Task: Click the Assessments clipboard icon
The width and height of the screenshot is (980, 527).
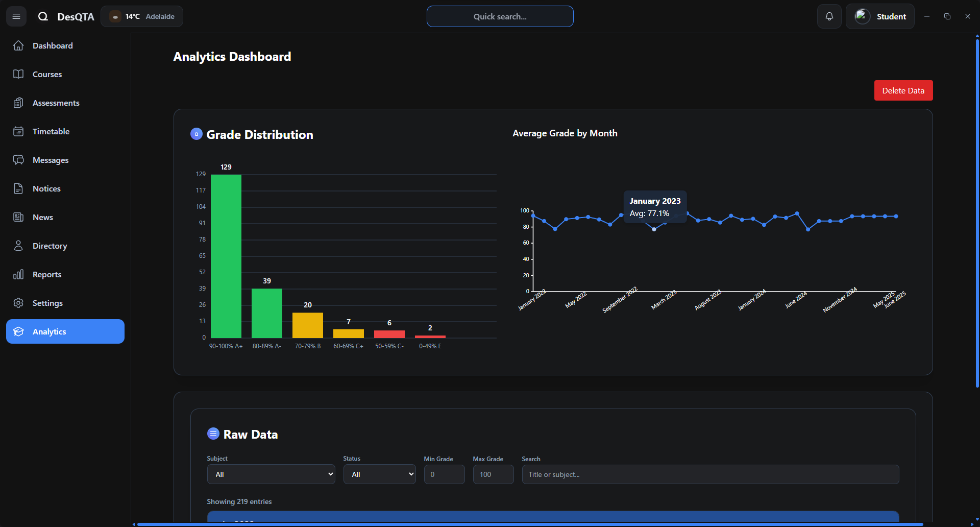Action: (18, 103)
